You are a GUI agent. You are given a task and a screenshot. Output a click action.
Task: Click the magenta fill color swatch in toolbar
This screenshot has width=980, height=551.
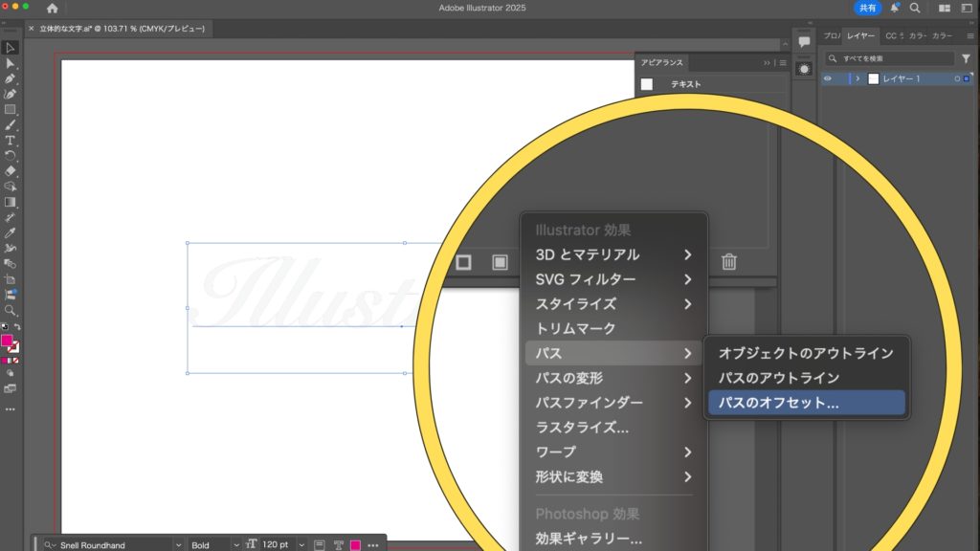pyautogui.click(x=8, y=341)
